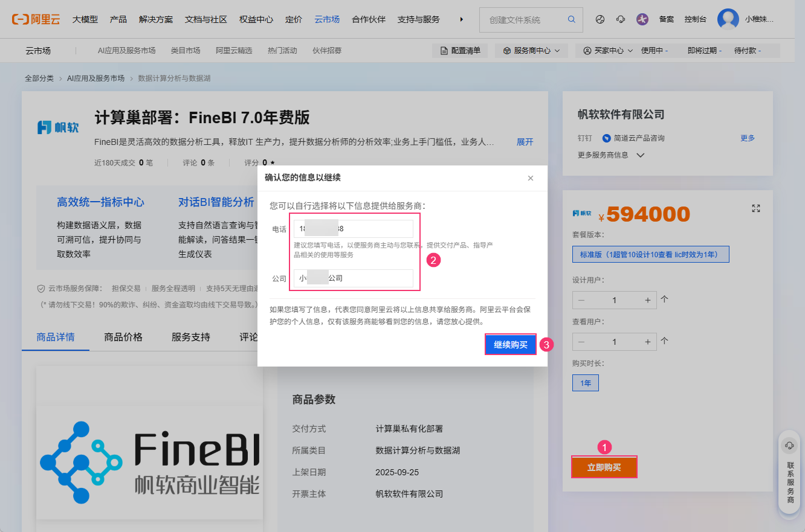Focus the 公司 input field in the dialog

[x=354, y=278]
